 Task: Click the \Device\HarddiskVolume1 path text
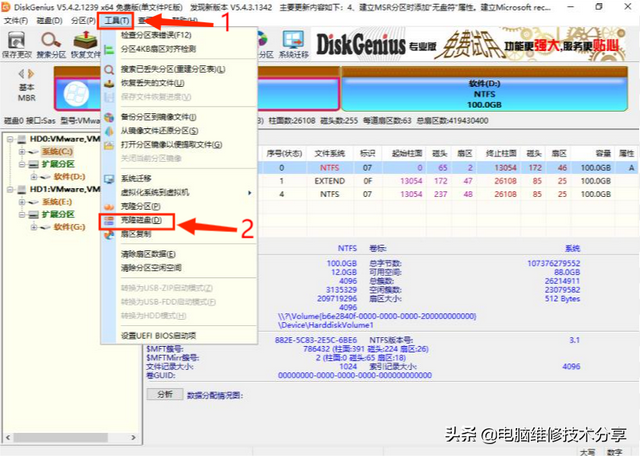(326, 325)
